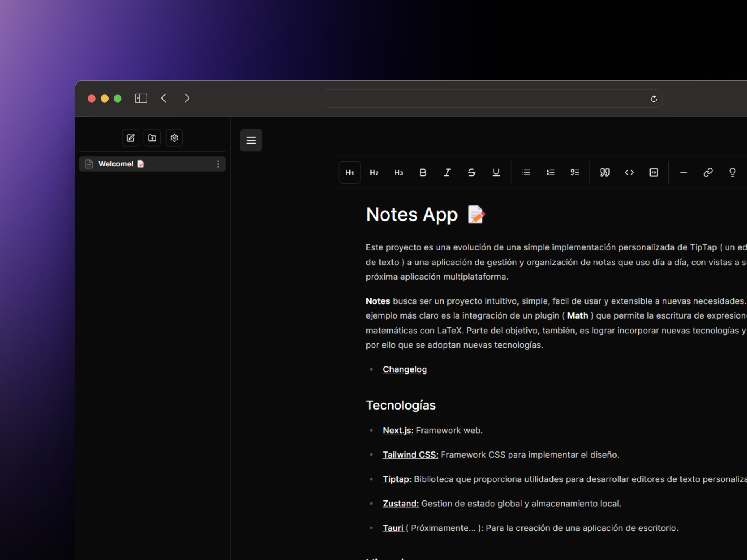Toggle bold formatting
The image size is (747, 560).
[423, 172]
